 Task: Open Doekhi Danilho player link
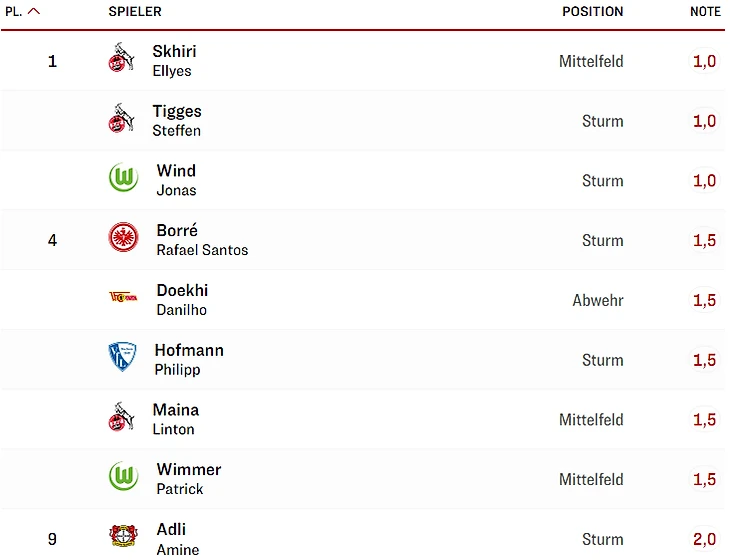coord(182,299)
